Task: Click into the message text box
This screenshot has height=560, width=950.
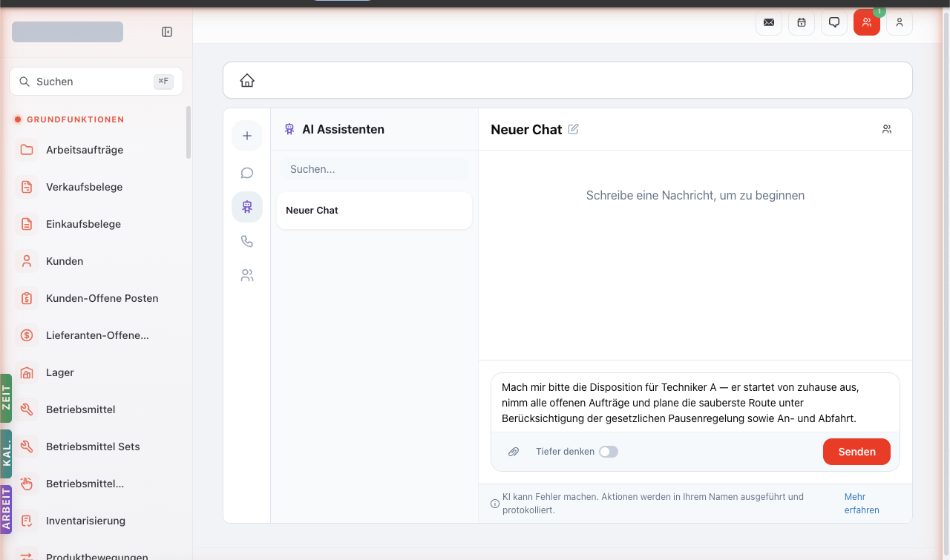Action: (695, 403)
